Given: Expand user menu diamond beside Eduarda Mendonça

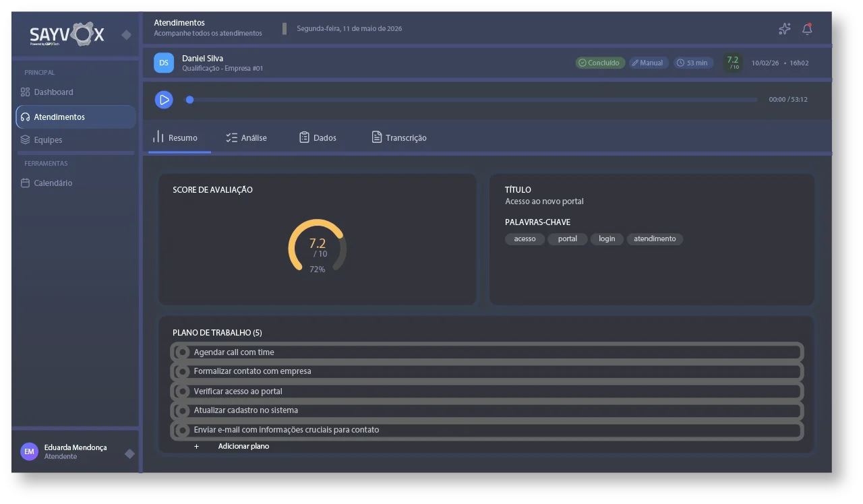Looking at the screenshot, I should [129, 453].
